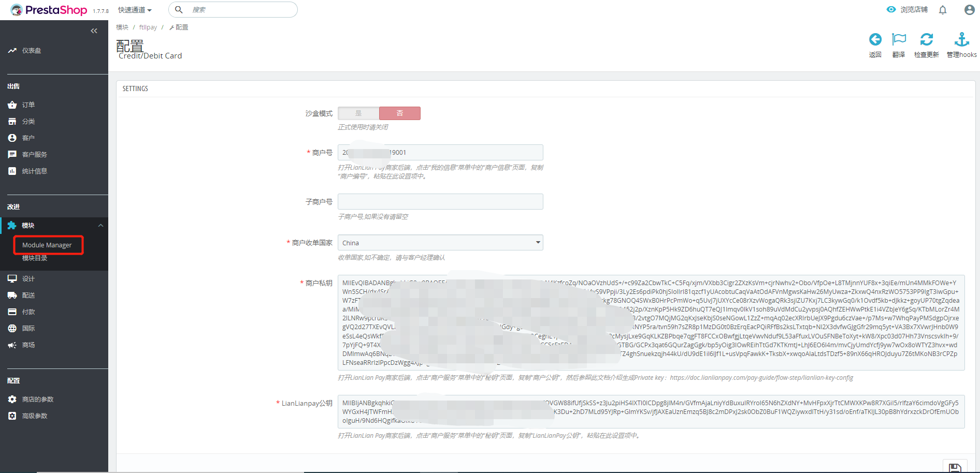Click the customer service chat icon
980x473 pixels.
tap(12, 155)
